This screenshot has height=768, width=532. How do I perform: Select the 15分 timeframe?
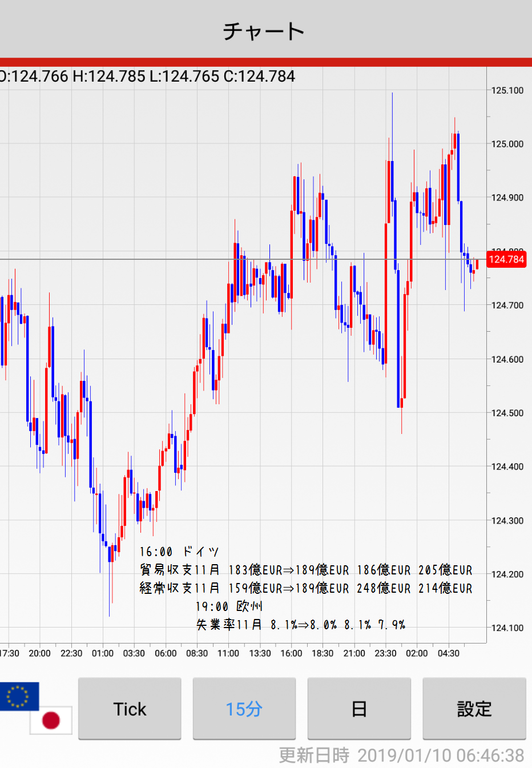[x=244, y=709]
